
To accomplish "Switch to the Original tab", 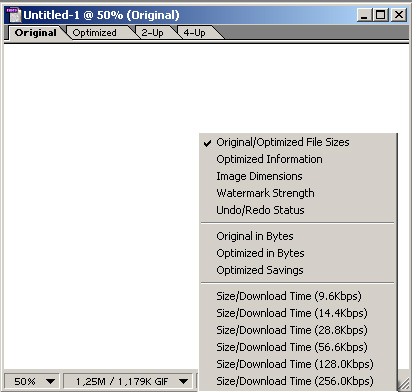I will tap(35, 33).
